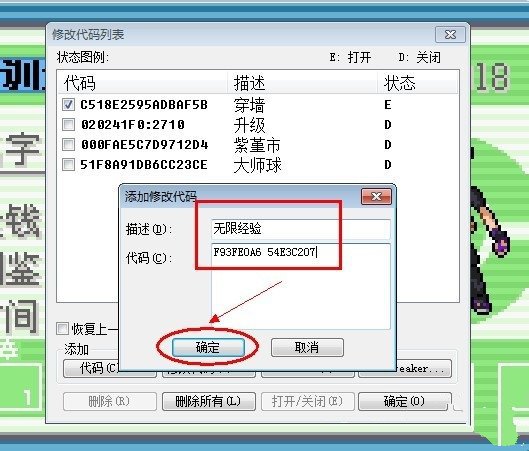Click the 确定 (O) button at bottom
Screen dimensions: 529x451
click(405, 401)
